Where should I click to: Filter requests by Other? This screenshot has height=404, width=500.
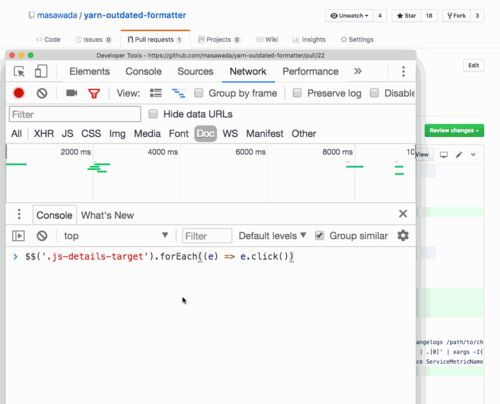[304, 134]
